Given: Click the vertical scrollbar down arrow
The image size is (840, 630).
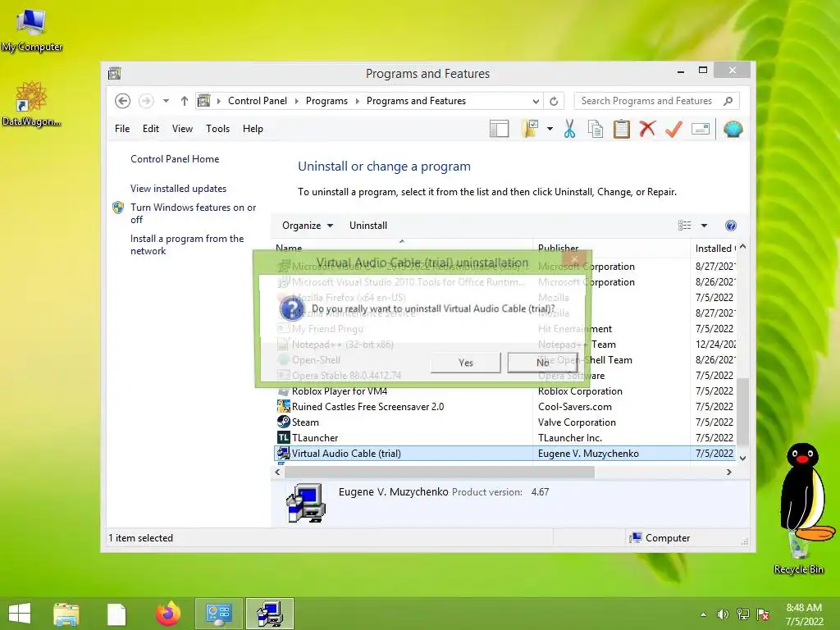Looking at the screenshot, I should (742, 458).
